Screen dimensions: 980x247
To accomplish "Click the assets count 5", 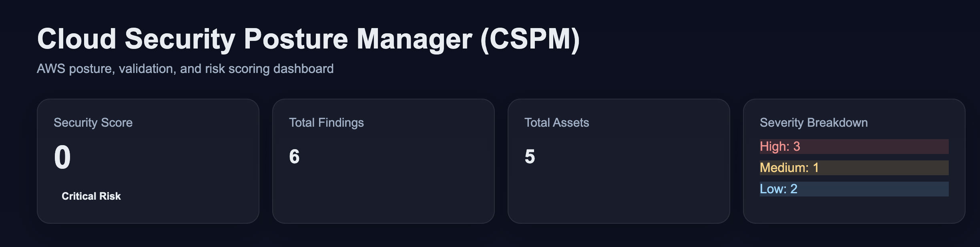I will click(x=530, y=157).
